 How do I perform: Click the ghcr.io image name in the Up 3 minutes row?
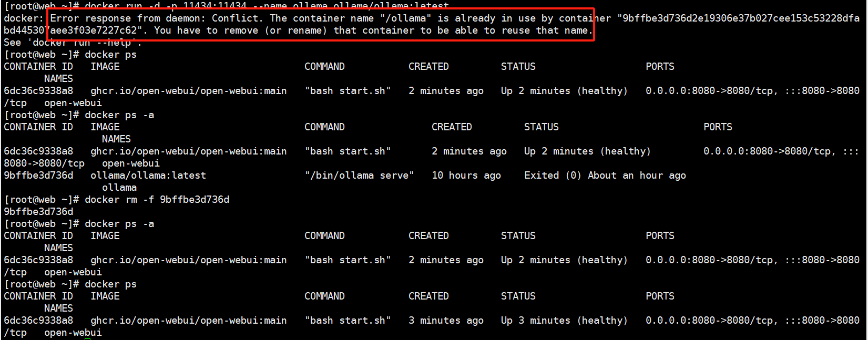pos(189,321)
